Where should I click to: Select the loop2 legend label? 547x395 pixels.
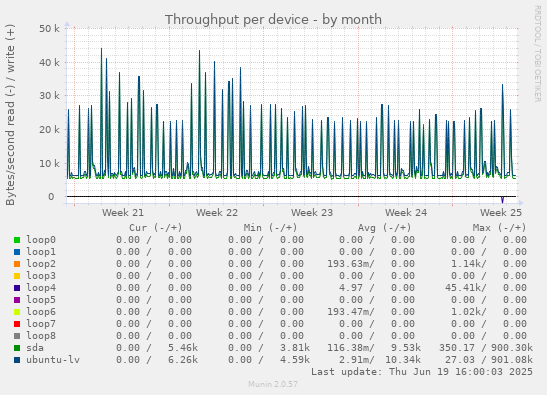[41, 264]
